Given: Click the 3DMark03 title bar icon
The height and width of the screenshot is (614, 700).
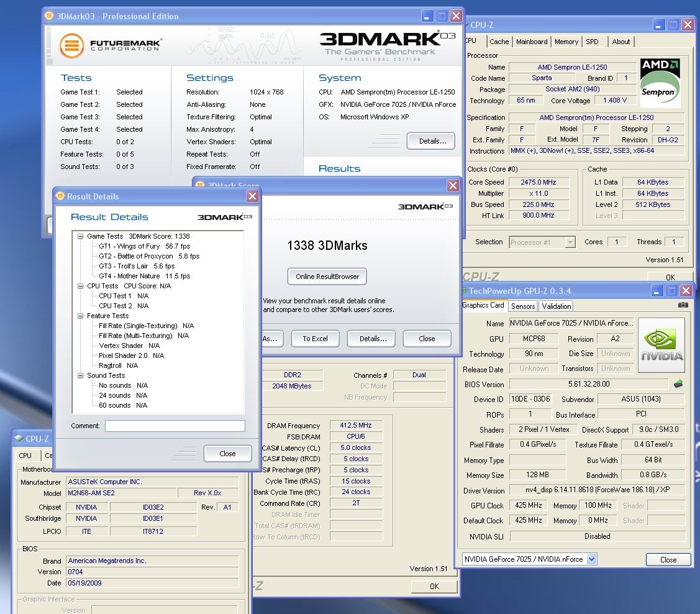Looking at the screenshot, I should click(49, 16).
